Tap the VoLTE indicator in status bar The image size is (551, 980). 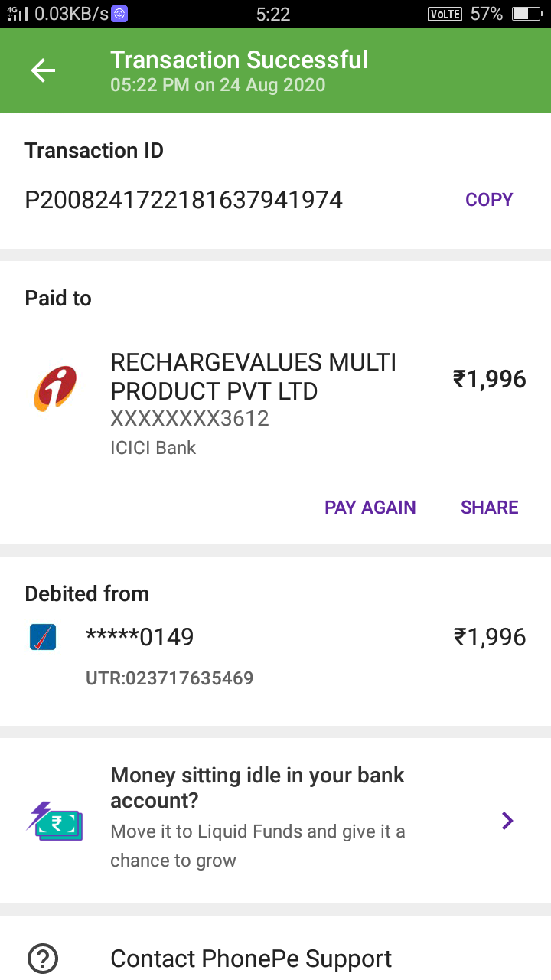445,14
